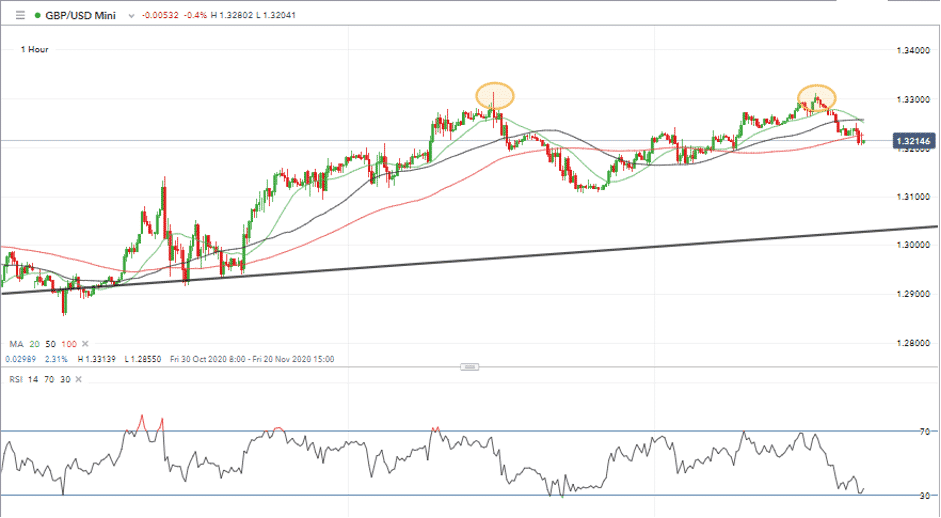Click the RSI axis 70 level label
The image size is (941, 518).
point(925,431)
